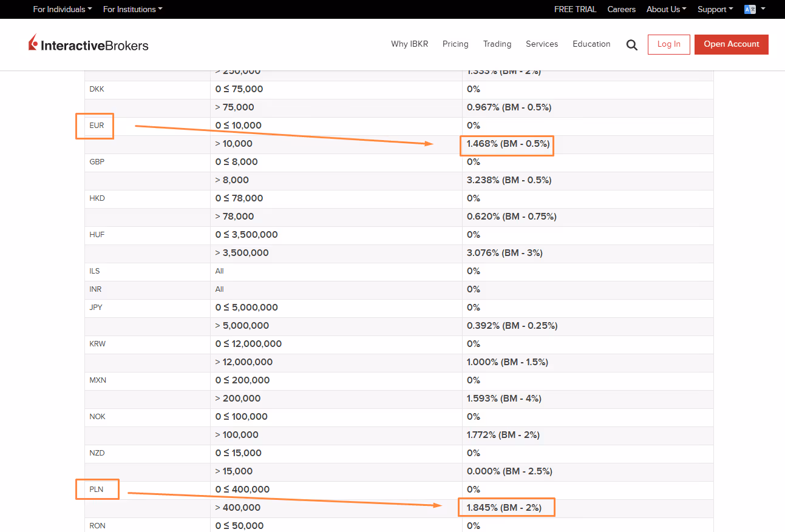This screenshot has height=532, width=785.
Task: Click the > 5,000,000 tier cell
Action: click(336, 326)
